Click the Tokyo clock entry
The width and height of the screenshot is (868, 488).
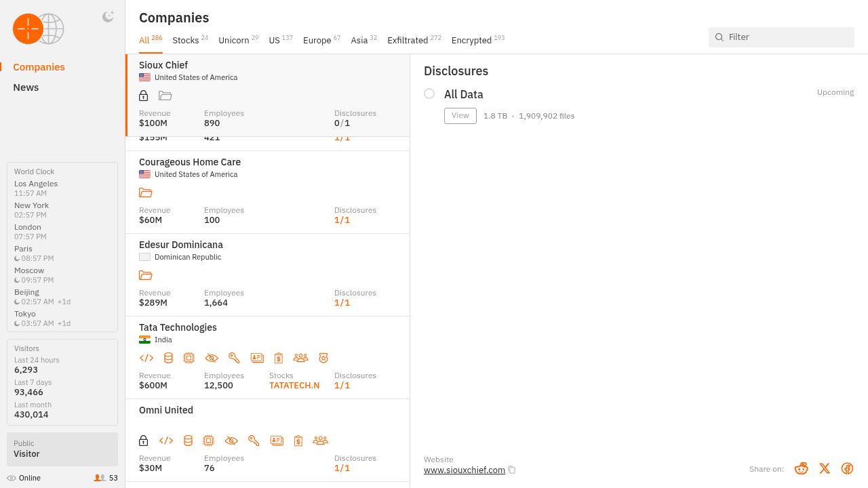tap(43, 319)
